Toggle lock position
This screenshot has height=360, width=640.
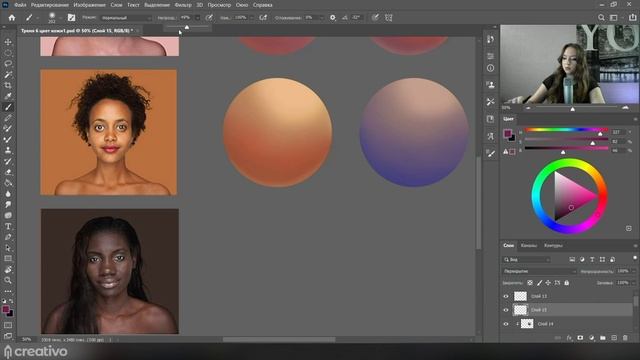[548, 282]
